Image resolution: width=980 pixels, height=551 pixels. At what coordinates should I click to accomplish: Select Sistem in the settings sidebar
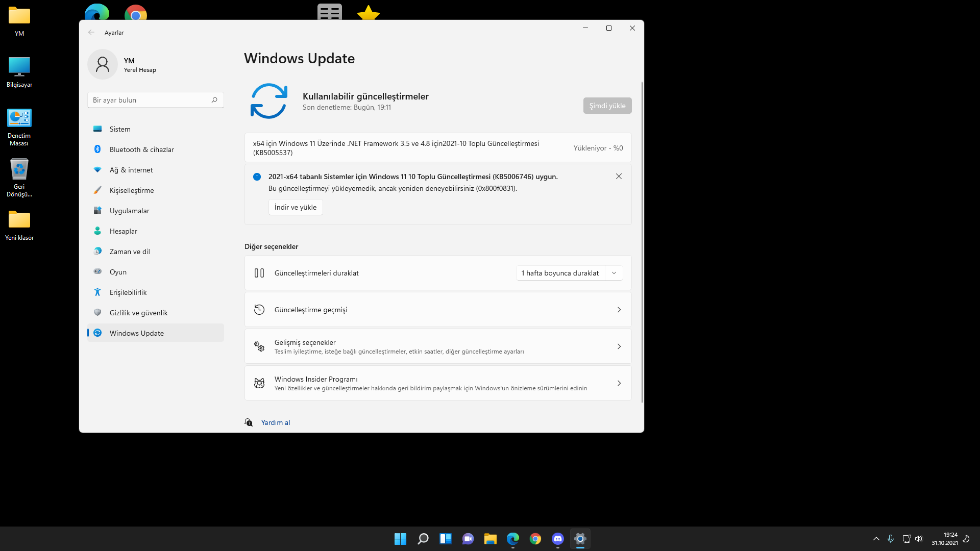coord(120,129)
